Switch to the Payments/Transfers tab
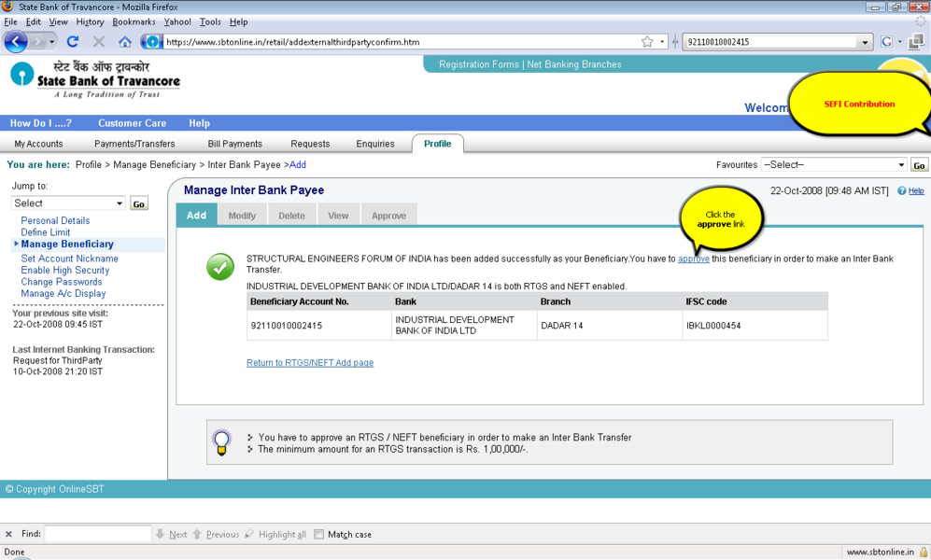This screenshot has height=560, width=931. coord(134,144)
